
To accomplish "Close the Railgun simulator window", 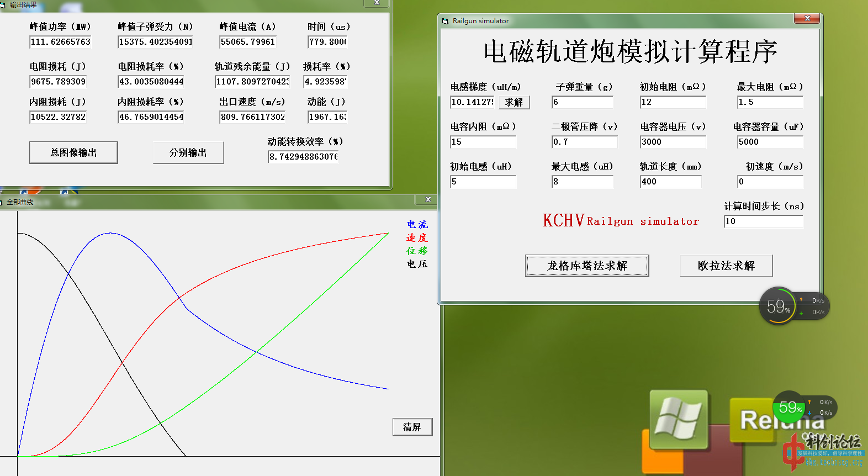I will pos(807,19).
